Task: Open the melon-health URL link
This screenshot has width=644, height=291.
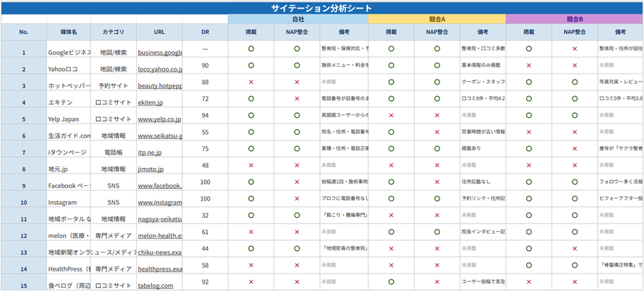Action: tap(160, 236)
